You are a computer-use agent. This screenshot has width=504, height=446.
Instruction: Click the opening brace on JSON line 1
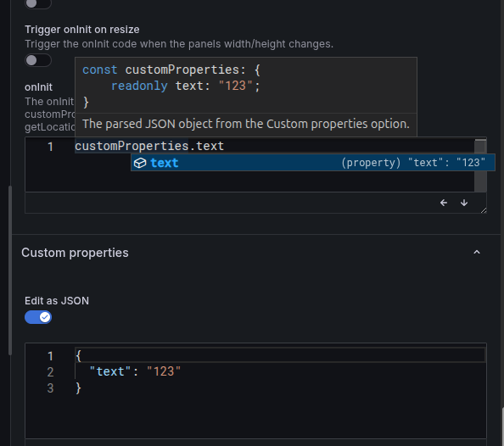pos(78,356)
